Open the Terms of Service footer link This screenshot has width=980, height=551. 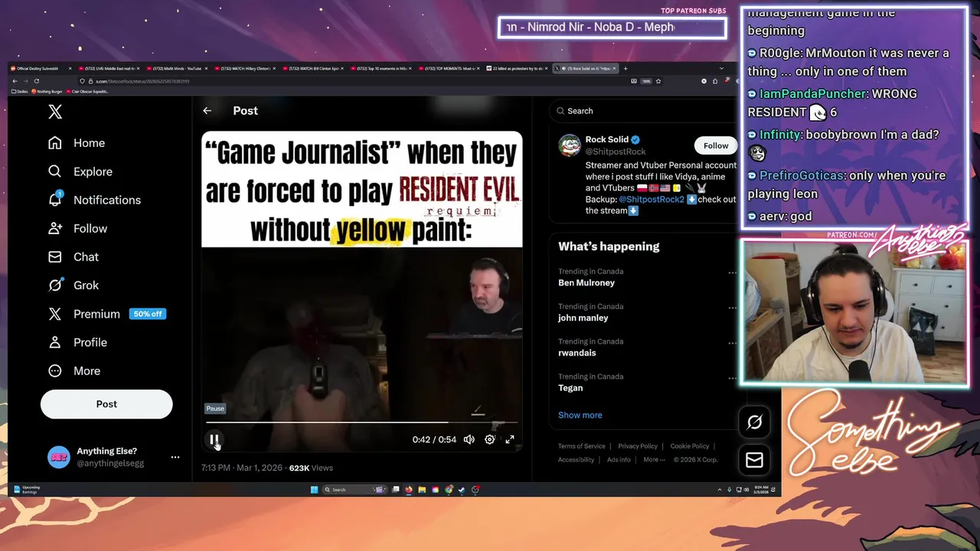[x=581, y=446]
